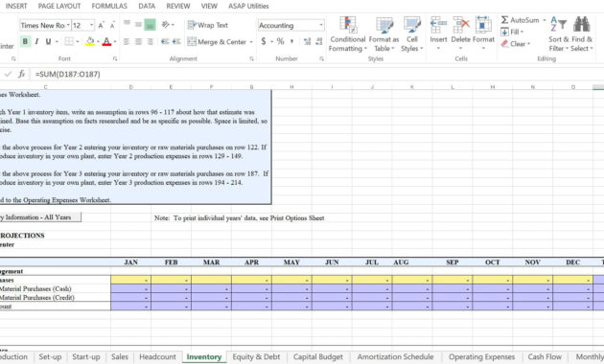Screen dimensions: 604x364
Task: Open the INSERT ribbon tab
Action: click(16, 6)
